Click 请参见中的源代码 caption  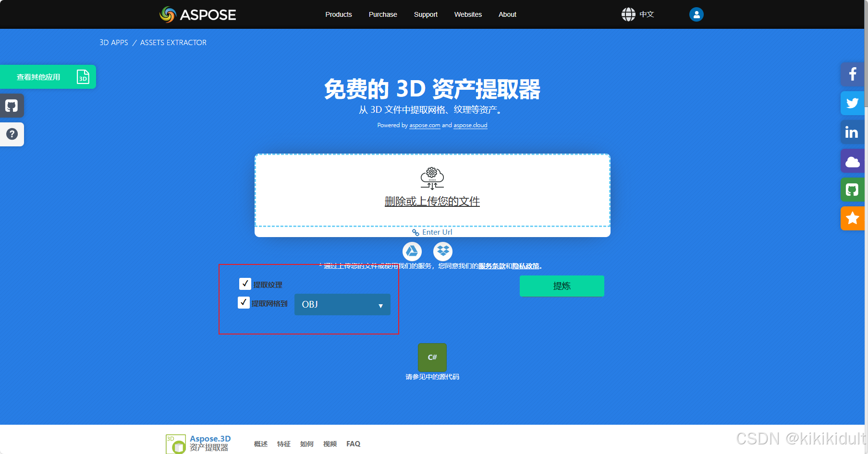(x=432, y=377)
